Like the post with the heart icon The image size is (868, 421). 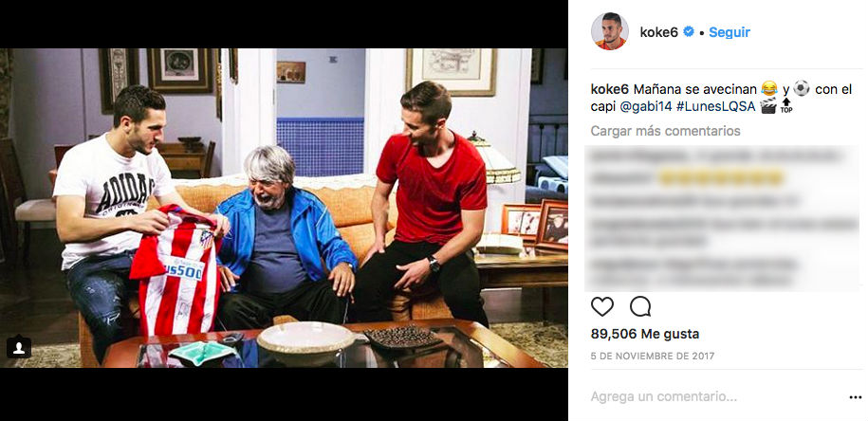602,306
